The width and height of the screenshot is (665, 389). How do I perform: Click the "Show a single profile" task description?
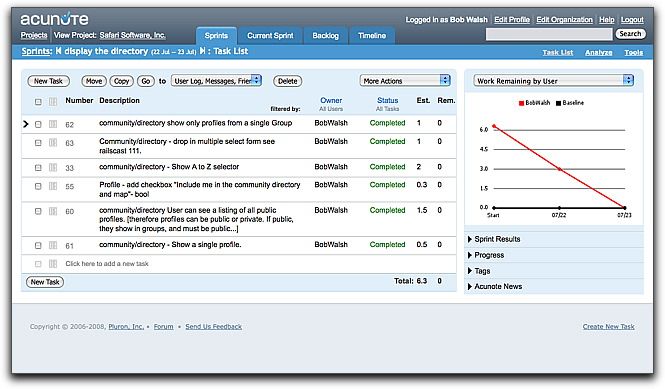[170, 244]
